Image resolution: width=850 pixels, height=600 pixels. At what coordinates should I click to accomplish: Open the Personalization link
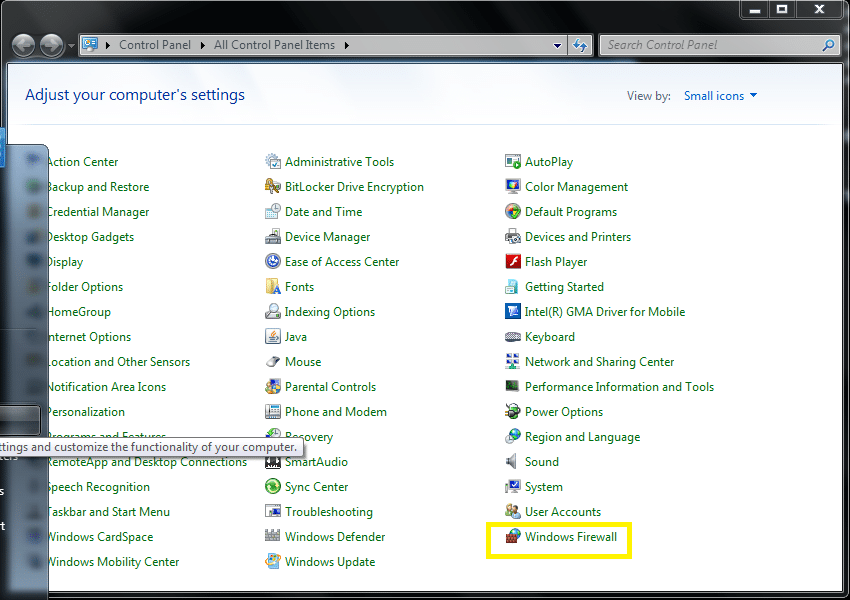click(x=86, y=411)
